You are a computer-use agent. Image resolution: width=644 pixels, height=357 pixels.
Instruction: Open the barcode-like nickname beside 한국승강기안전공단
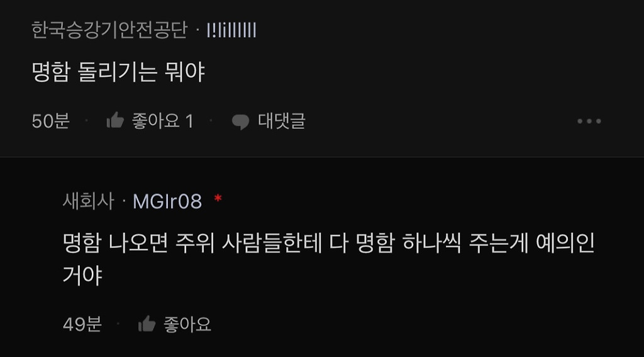pyautogui.click(x=231, y=30)
